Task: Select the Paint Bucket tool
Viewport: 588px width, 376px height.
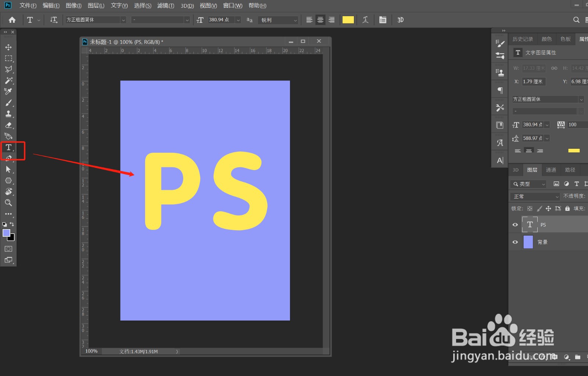Action: 8,136
